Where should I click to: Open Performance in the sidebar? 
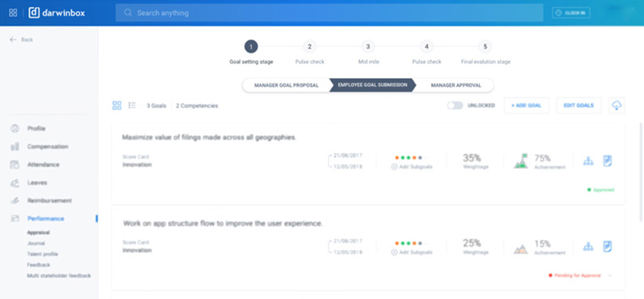[45, 219]
